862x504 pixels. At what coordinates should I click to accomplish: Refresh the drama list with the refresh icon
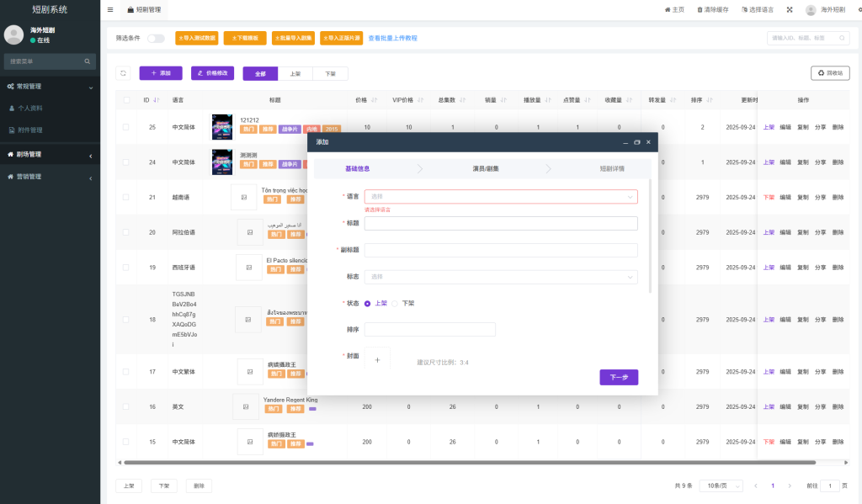125,72
